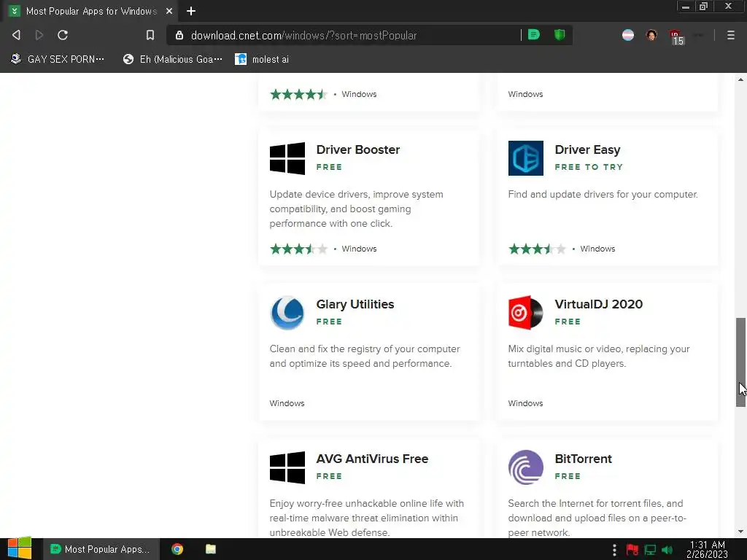
Task: Open the user avatar profile icon
Action: click(x=651, y=35)
